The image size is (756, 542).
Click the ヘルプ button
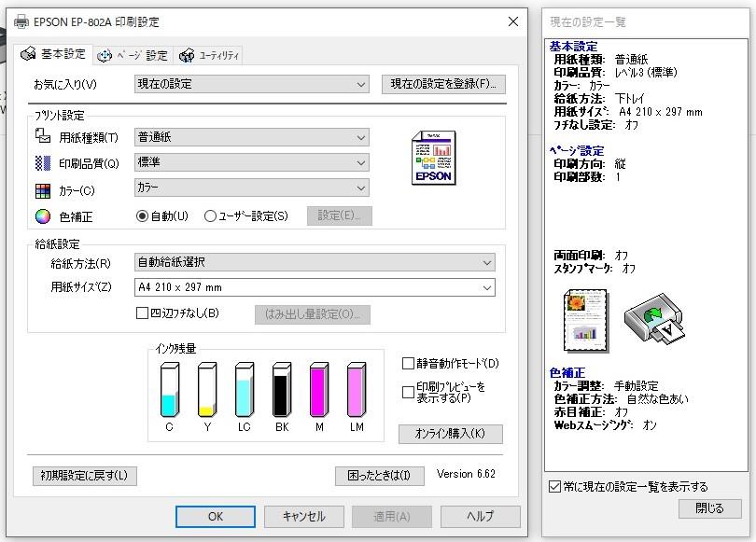(x=481, y=517)
